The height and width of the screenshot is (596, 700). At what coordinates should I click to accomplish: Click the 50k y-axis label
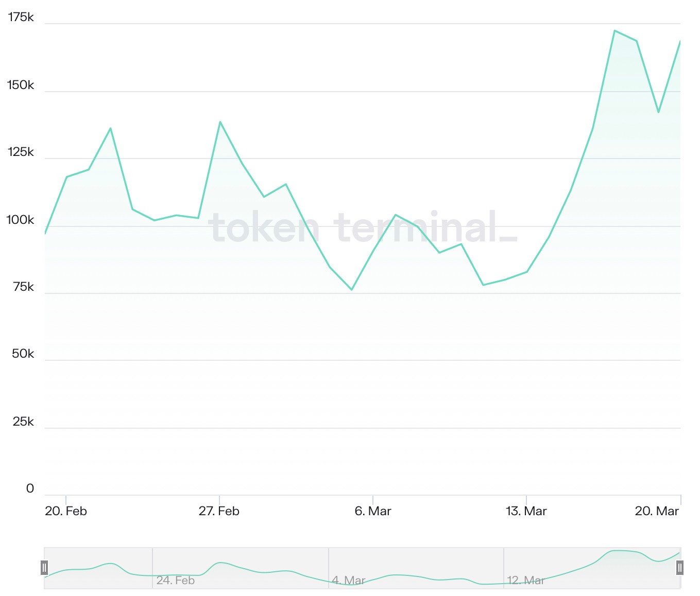click(x=23, y=354)
